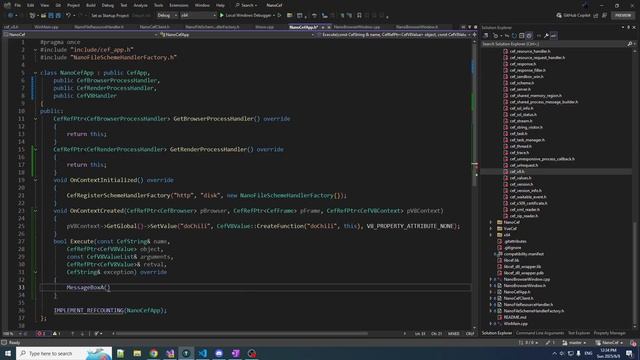Click the Windows Start button
This screenshot has width=640, height=360.
7,353
